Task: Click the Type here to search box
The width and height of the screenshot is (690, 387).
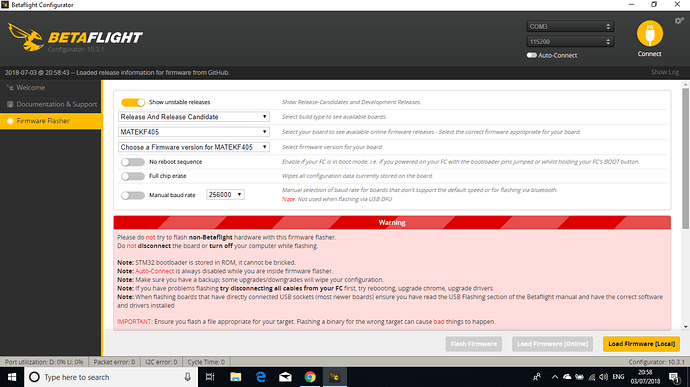Action: point(110,377)
